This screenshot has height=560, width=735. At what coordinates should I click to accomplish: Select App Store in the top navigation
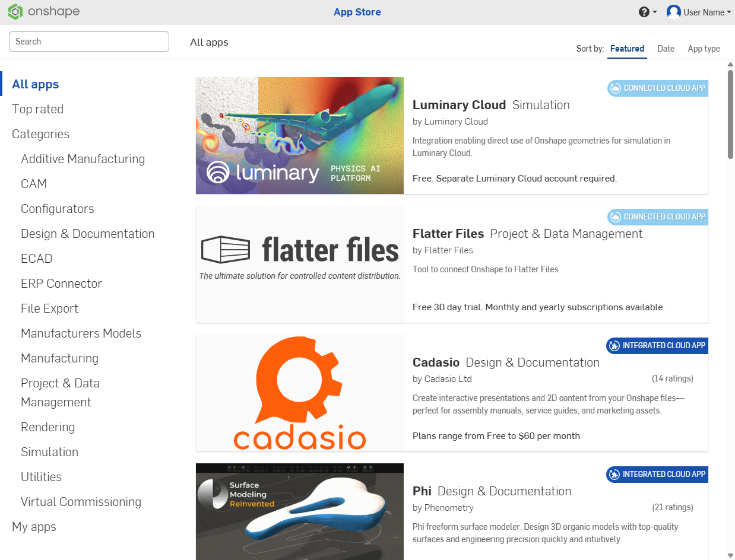click(x=357, y=12)
